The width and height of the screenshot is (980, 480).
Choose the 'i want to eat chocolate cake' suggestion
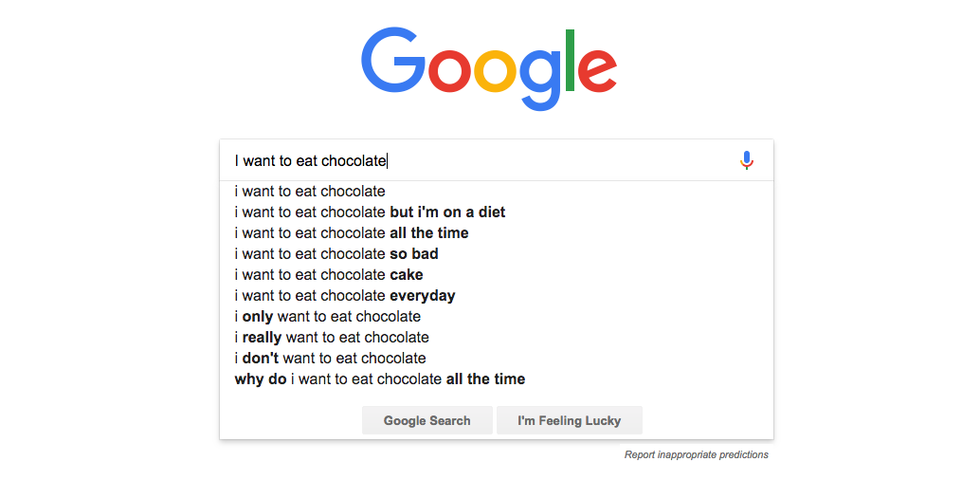coord(329,275)
